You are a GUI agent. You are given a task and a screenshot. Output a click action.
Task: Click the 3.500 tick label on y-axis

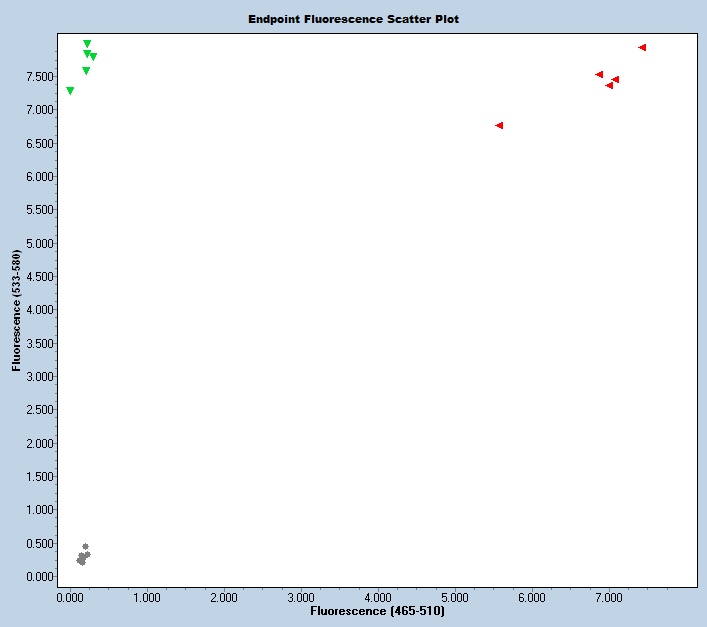(36, 344)
